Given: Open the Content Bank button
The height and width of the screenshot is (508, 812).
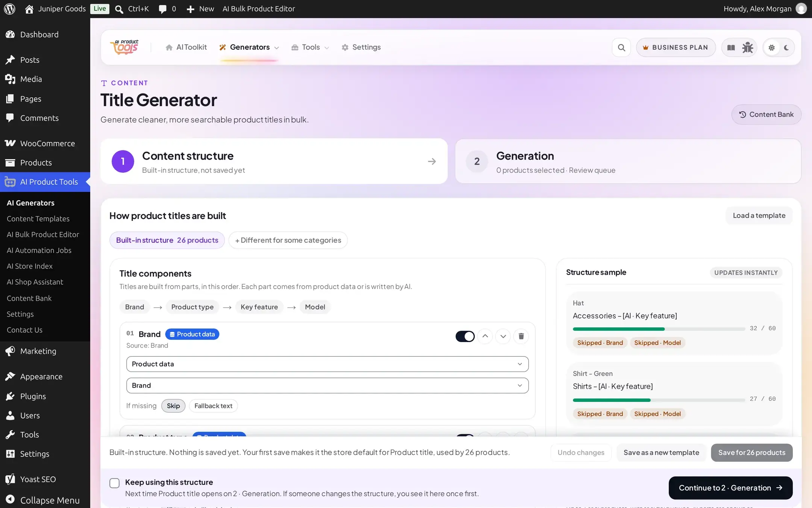Looking at the screenshot, I should pos(766,114).
